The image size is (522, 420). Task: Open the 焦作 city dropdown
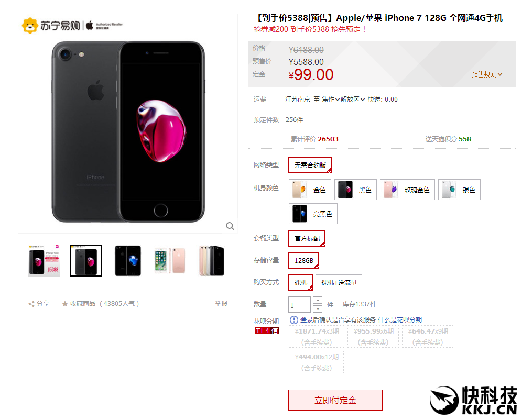[x=331, y=100]
